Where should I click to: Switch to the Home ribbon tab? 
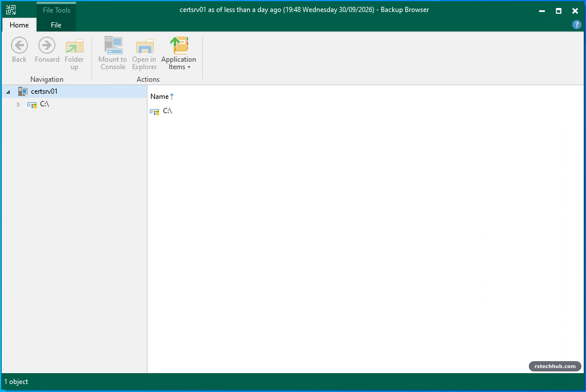(19, 25)
